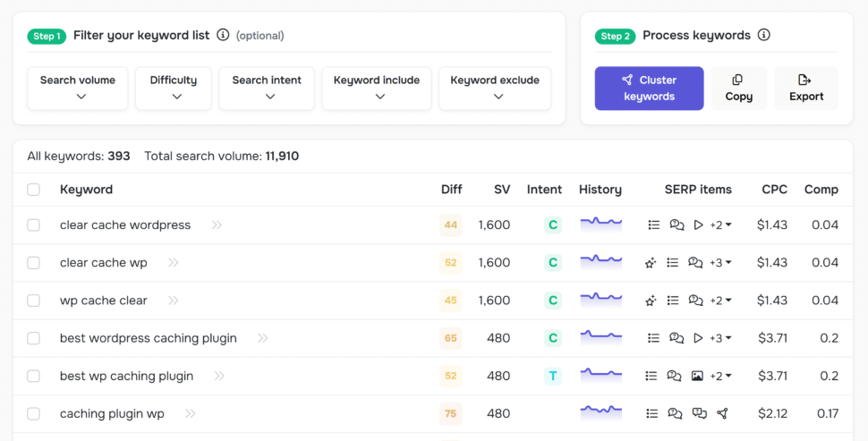This screenshot has height=441, width=868.
Task: Click the history sparkline for clear cache wp
Action: point(600,261)
